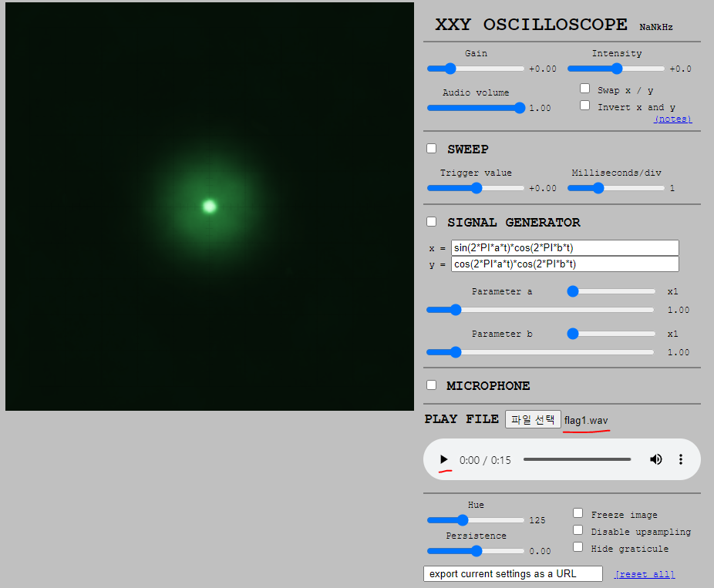Enable the Freeze image checkbox
This screenshot has width=714, height=588.
click(x=578, y=513)
